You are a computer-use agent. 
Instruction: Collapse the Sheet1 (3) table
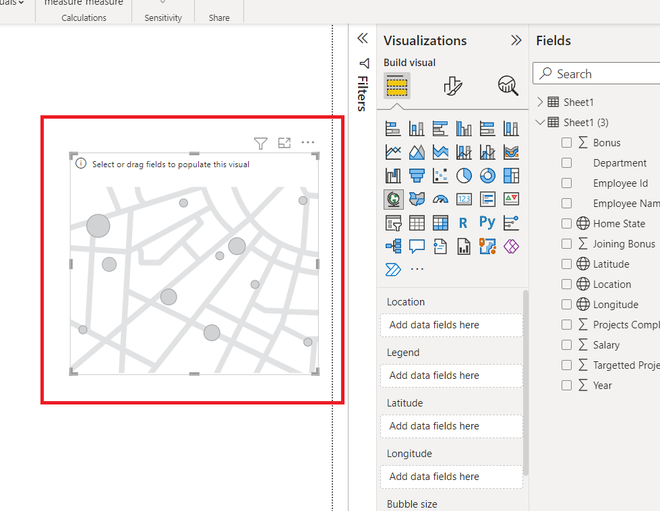pyautogui.click(x=540, y=122)
